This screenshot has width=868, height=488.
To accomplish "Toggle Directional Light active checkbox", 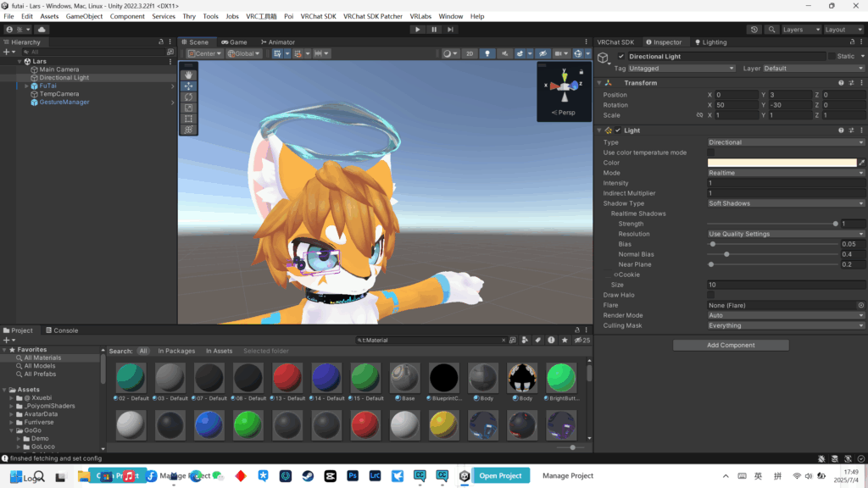I will click(621, 57).
